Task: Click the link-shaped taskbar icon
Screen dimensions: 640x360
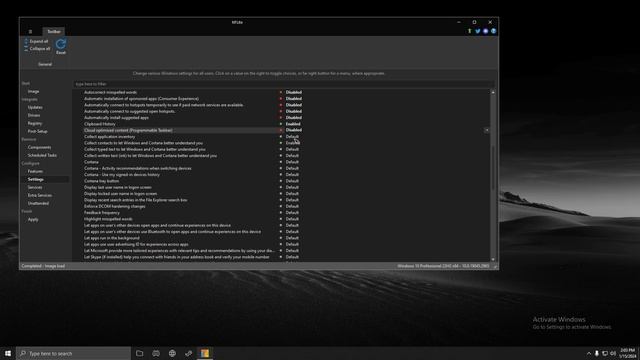Action: (x=189, y=353)
